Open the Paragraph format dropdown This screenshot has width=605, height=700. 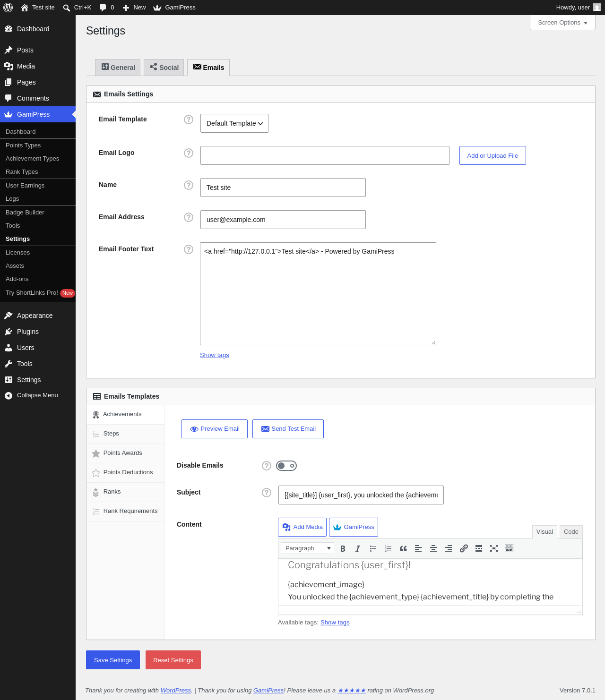click(x=307, y=548)
